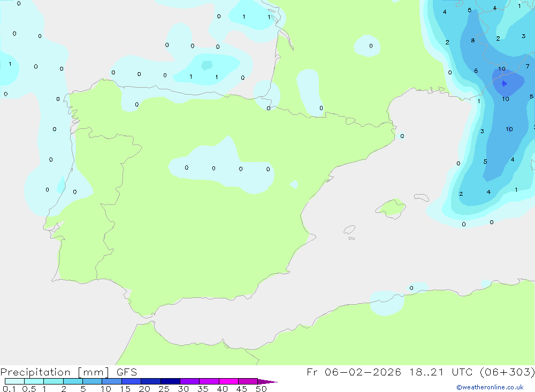Open the weatheronline.co.uk copyright link
The image size is (535, 392).
click(490, 387)
